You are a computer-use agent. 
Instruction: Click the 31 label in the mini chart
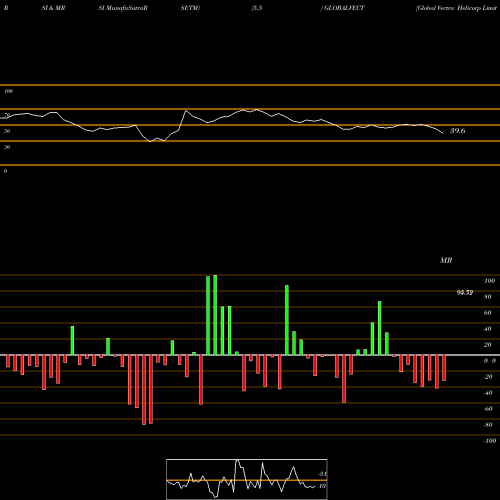point(322,474)
